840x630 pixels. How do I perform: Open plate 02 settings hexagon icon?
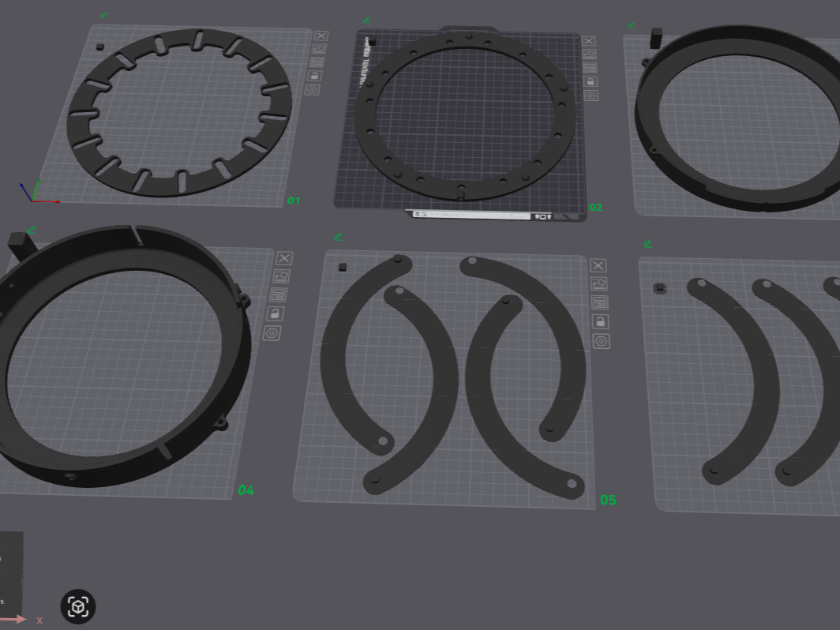pyautogui.click(x=591, y=96)
